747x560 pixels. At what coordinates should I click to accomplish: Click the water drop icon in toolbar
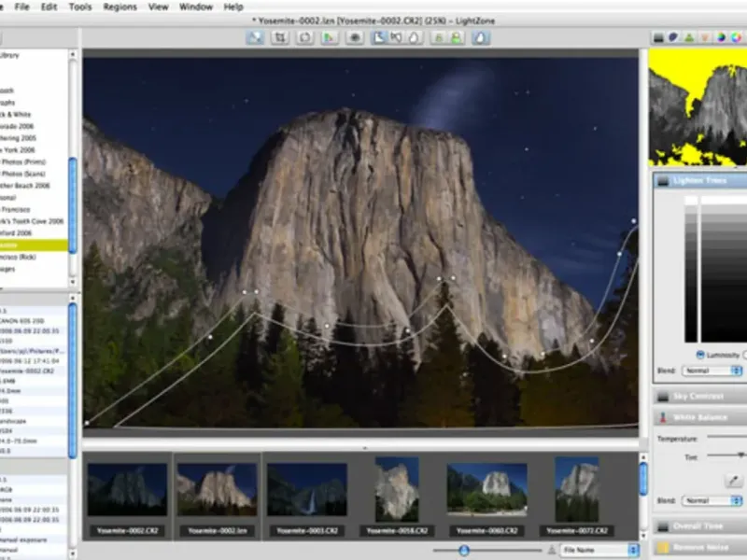(x=480, y=38)
